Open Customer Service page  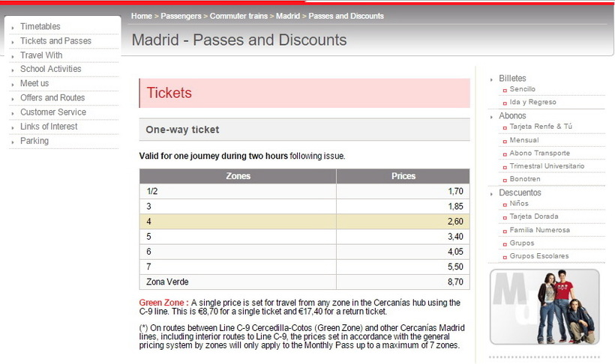(53, 112)
